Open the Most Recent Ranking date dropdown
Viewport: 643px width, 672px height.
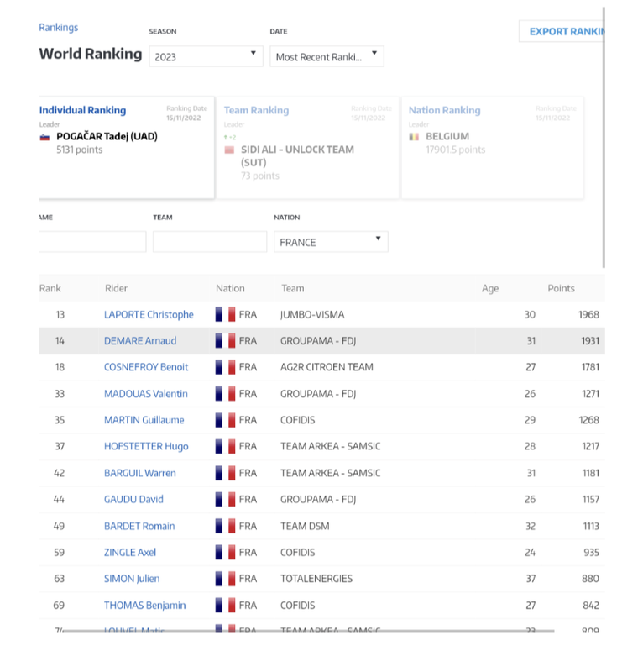pos(327,56)
